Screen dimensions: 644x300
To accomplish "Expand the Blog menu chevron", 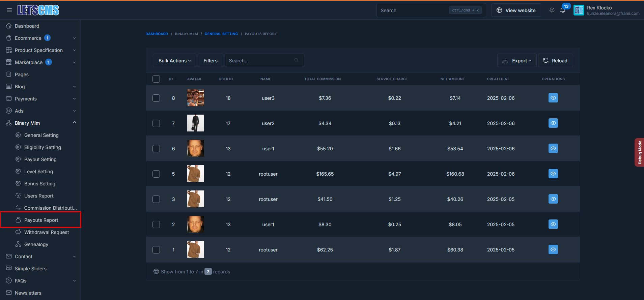I will pos(74,87).
